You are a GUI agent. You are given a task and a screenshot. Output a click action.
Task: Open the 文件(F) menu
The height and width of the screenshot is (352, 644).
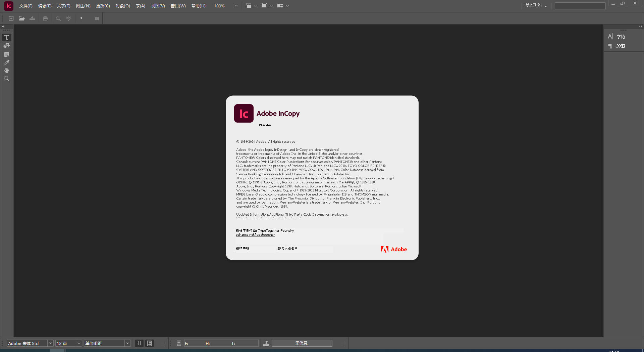(26, 6)
